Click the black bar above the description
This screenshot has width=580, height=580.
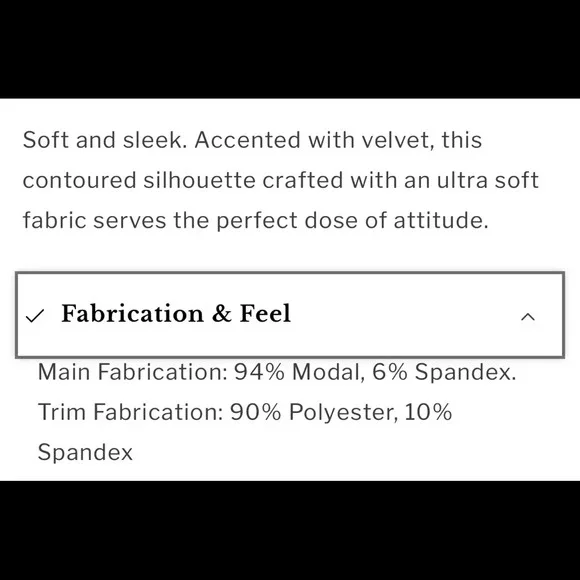point(290,49)
